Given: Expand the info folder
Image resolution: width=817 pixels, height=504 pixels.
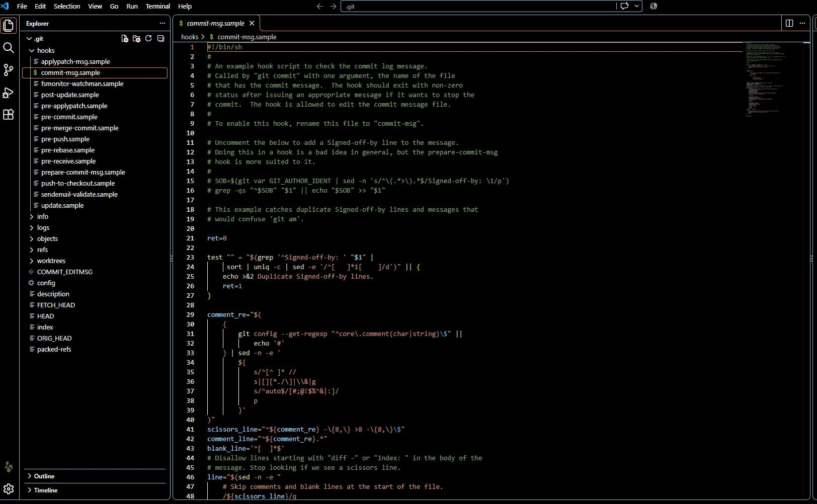Looking at the screenshot, I should [32, 216].
